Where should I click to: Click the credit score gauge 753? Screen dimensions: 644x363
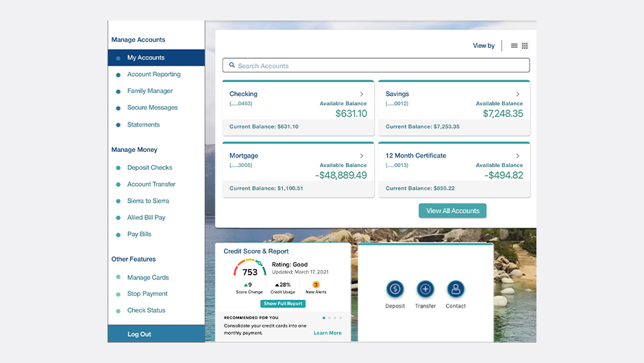click(249, 268)
